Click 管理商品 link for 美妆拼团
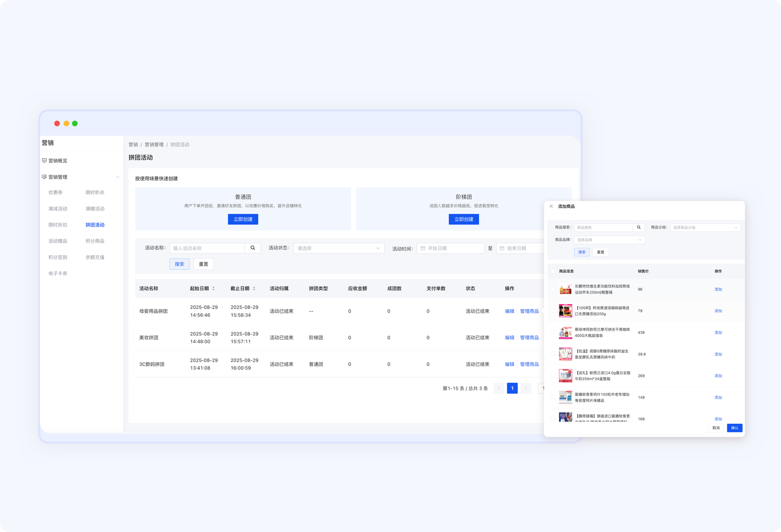Screen dimensions: 781x532 pos(529,338)
